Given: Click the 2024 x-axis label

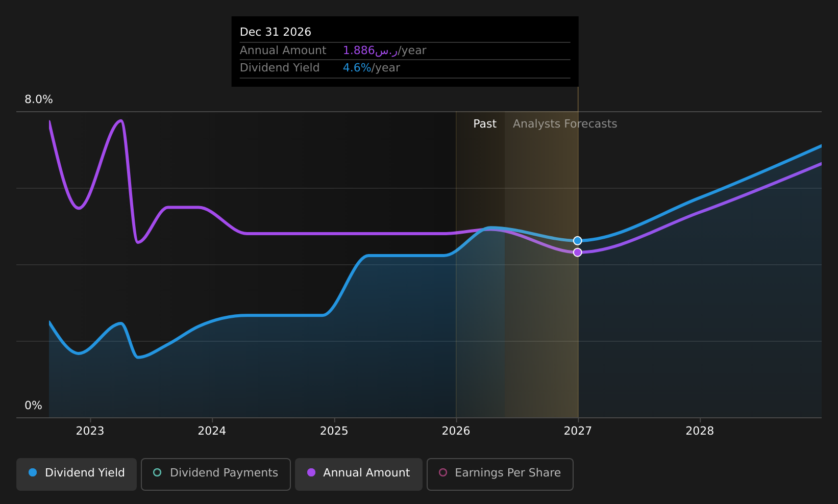Looking at the screenshot, I should click(212, 431).
